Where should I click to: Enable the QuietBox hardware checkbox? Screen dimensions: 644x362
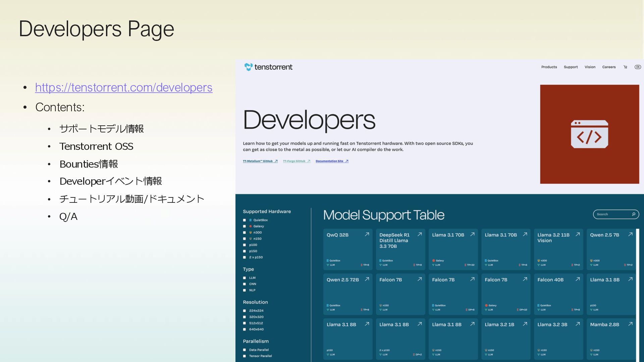245,220
